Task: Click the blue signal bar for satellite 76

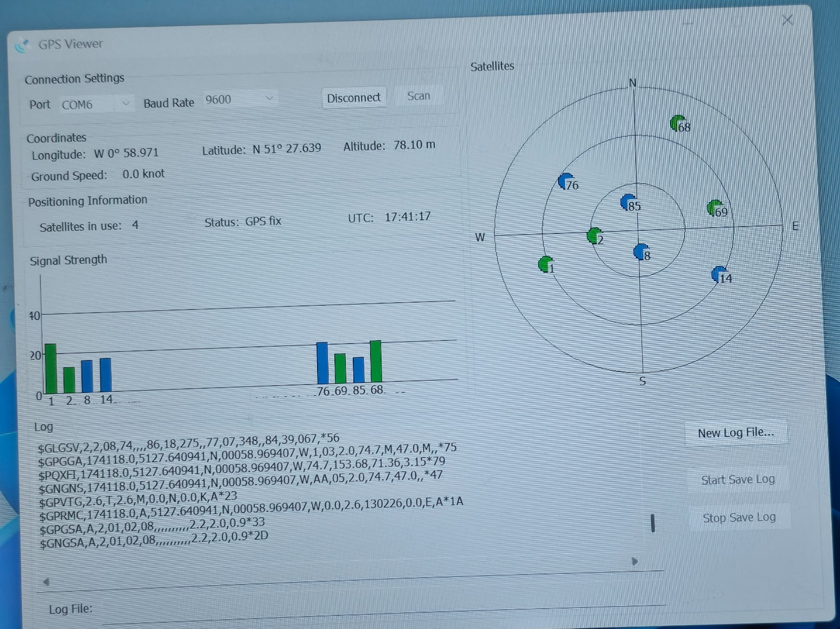Action: point(322,363)
